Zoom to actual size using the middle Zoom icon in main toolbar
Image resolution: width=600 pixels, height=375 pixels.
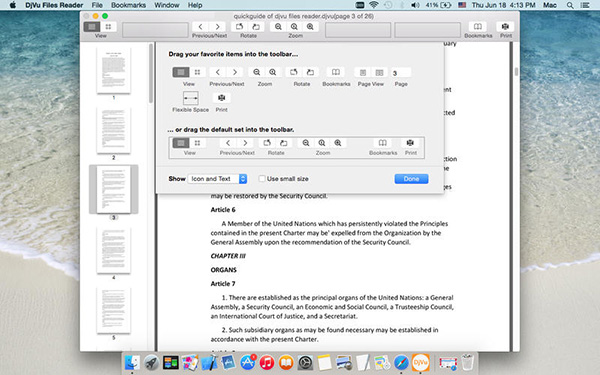(294, 26)
